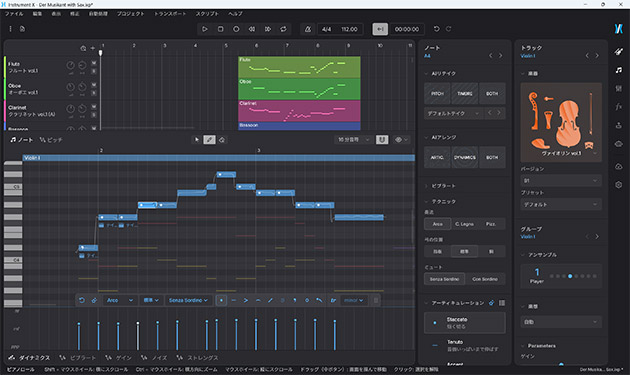This screenshot has height=375, width=630.
Task: Open the トランスポート menu
Action: point(170,14)
